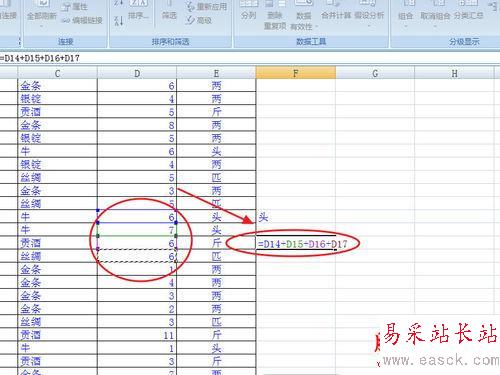The image size is (500, 375).
Task: Select column E header
Action: 216,73
